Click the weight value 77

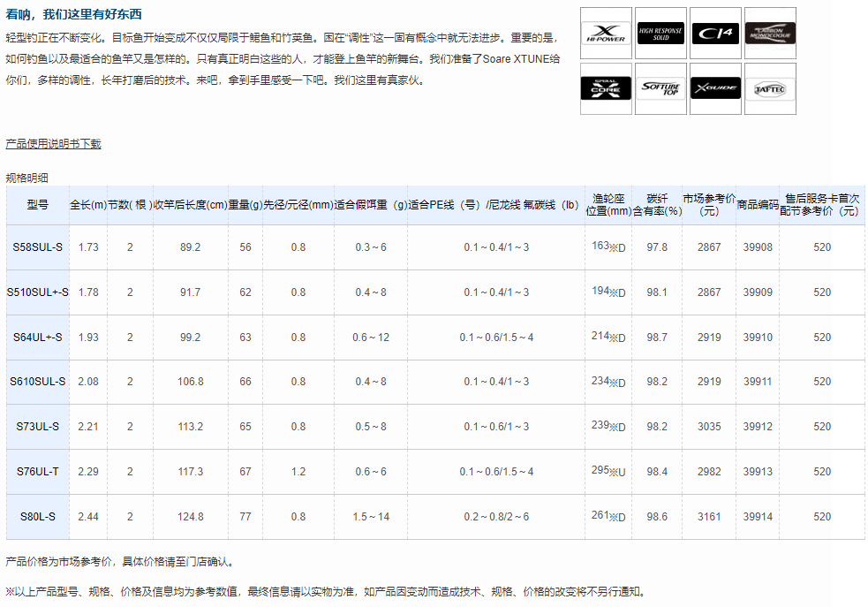click(245, 517)
